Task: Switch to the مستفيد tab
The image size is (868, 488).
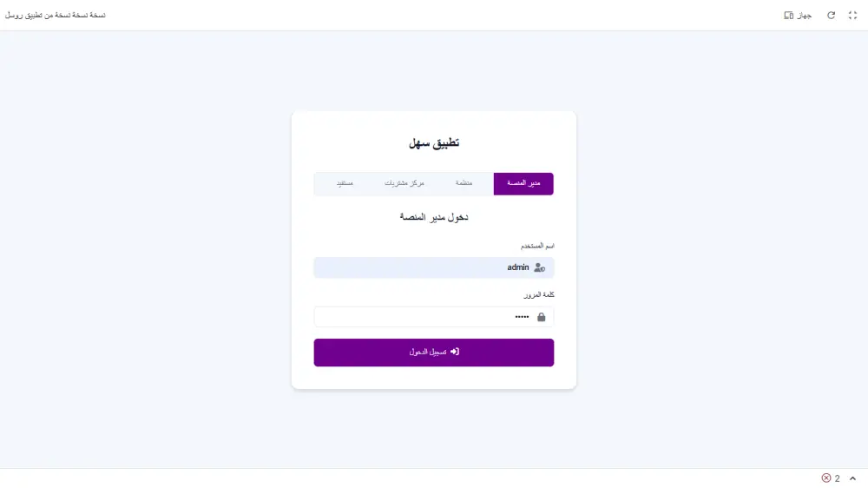Action: [x=345, y=183]
